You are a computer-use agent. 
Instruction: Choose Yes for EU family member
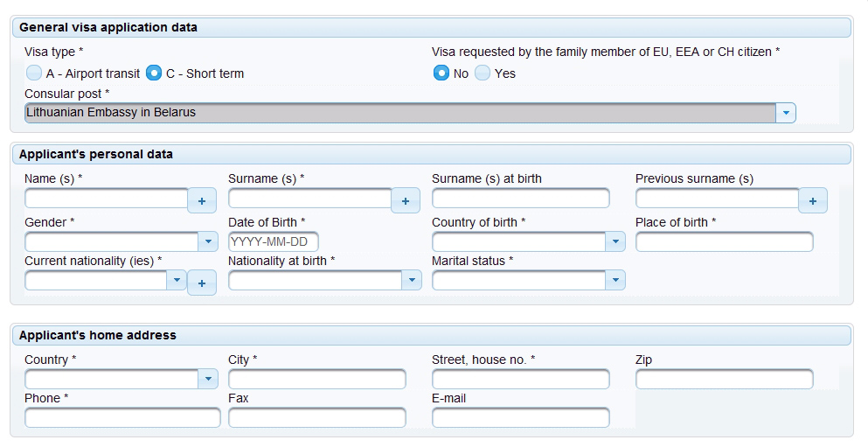tap(483, 73)
